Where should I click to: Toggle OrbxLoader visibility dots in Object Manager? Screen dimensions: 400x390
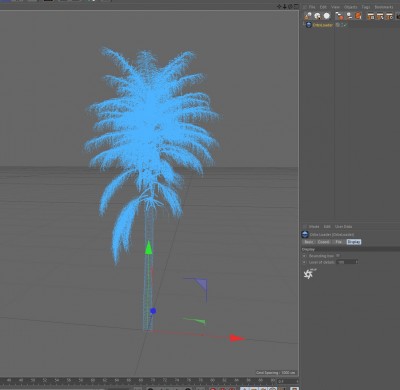click(341, 25)
